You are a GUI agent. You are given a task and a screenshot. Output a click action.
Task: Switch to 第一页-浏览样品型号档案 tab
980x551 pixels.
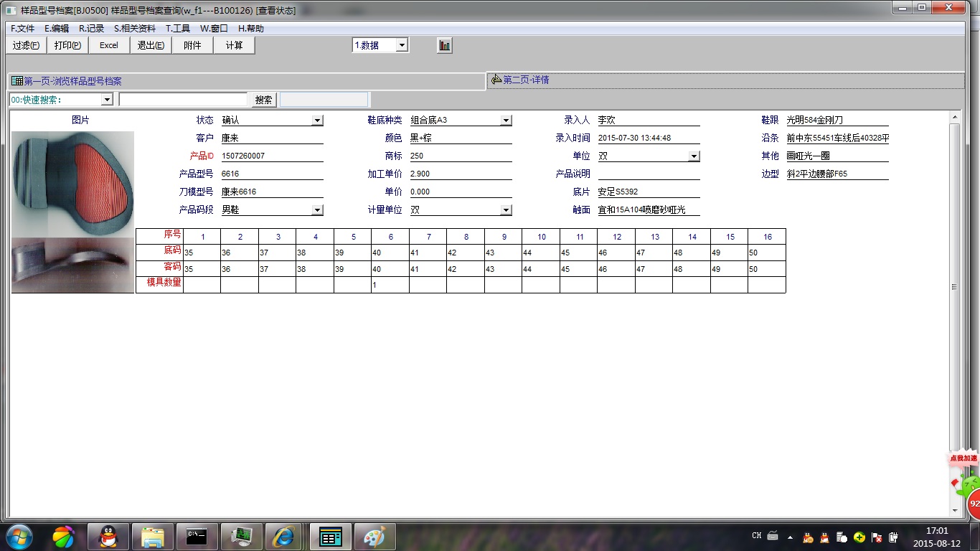(246, 81)
